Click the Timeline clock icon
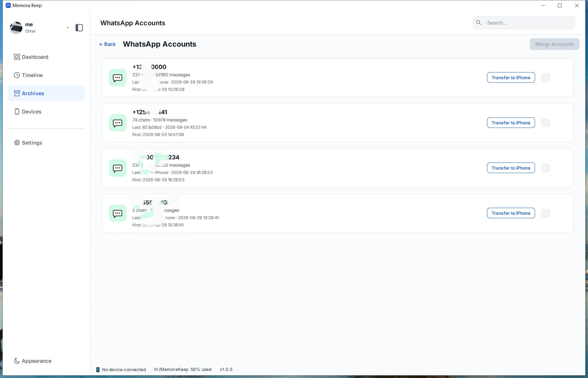 [x=17, y=75]
